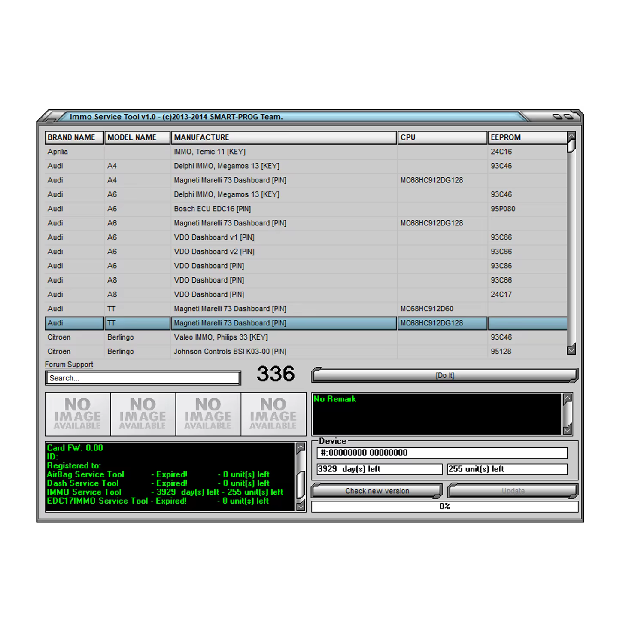Click the 0% progress bar

pyautogui.click(x=445, y=506)
